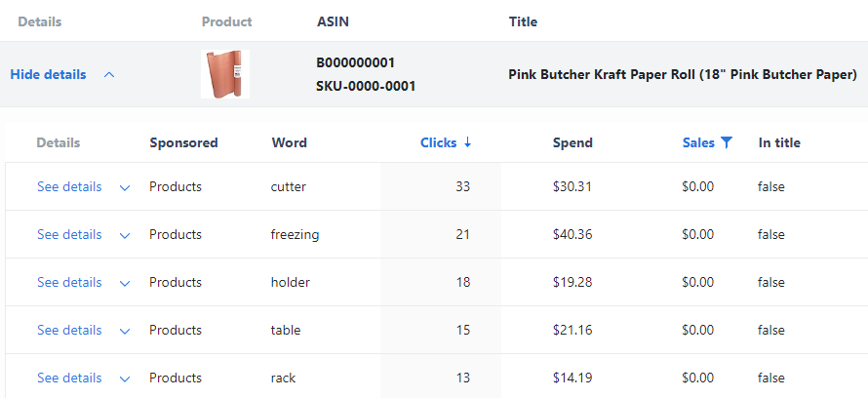The image size is (868, 398).
Task: Select the ASIN B000000001 text
Action: point(355,62)
